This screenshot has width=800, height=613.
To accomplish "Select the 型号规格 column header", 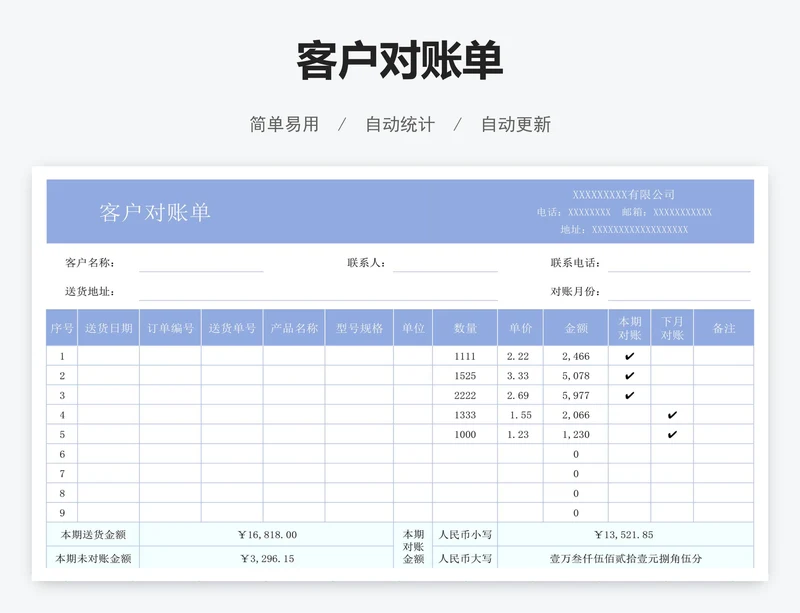I will click(x=359, y=328).
